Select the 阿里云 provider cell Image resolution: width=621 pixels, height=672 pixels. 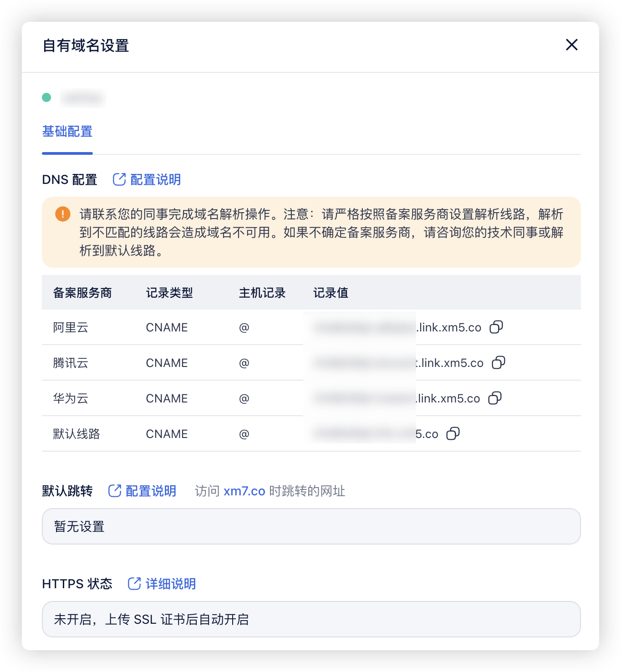pyautogui.click(x=71, y=327)
